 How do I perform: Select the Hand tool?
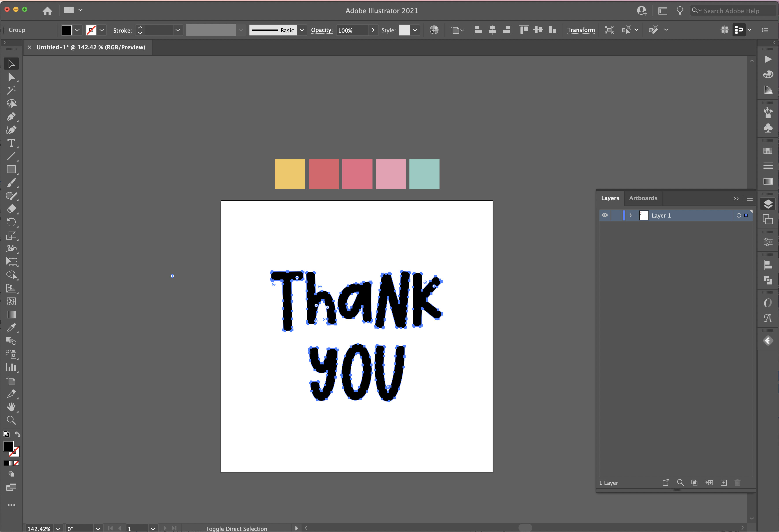click(x=11, y=407)
